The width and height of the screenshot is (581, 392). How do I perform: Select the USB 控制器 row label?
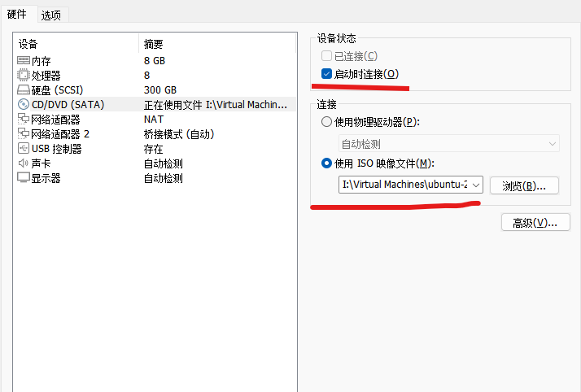tap(56, 149)
